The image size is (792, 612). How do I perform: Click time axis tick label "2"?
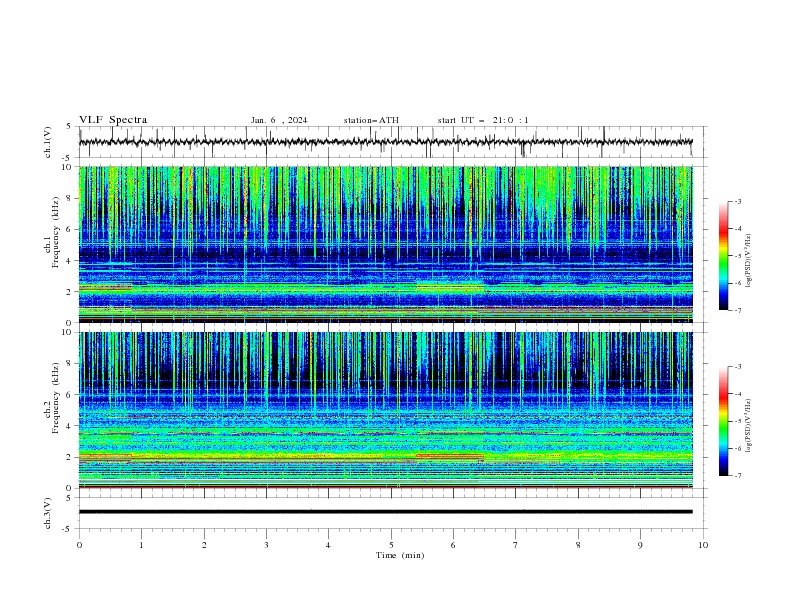[204, 545]
